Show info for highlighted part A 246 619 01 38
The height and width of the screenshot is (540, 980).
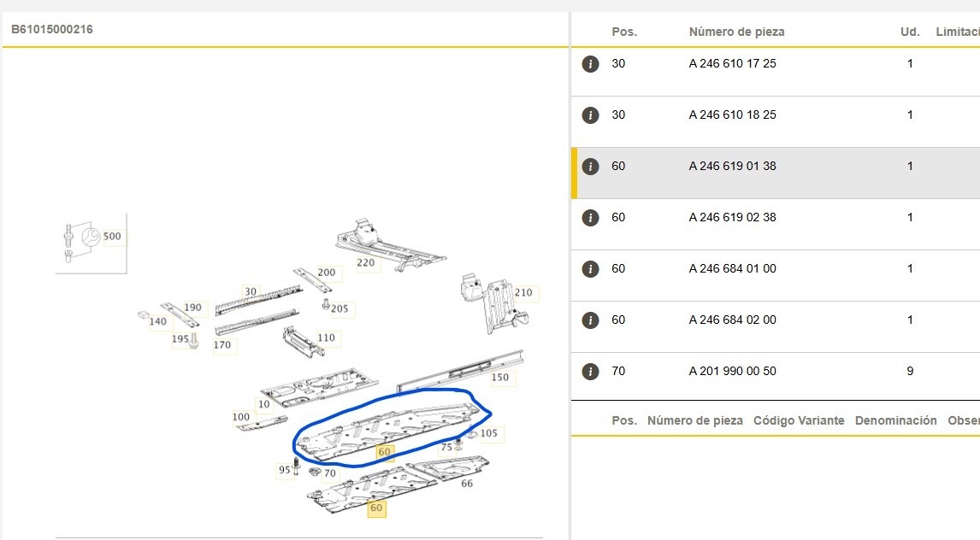coord(590,167)
